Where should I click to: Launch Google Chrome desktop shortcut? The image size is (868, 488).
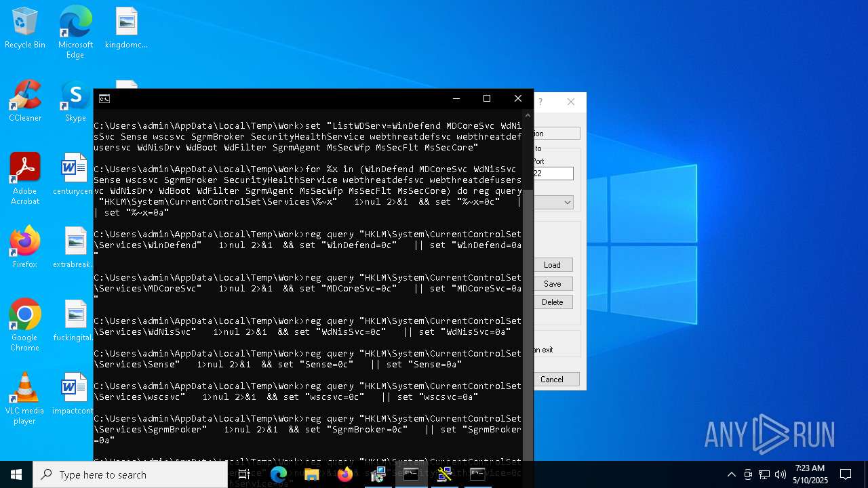(x=25, y=326)
